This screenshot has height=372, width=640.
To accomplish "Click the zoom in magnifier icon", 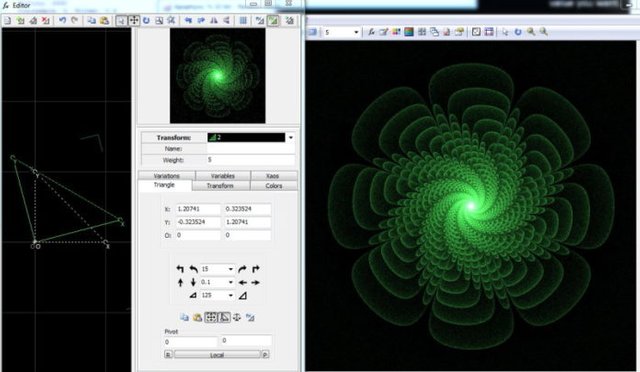I will [531, 32].
